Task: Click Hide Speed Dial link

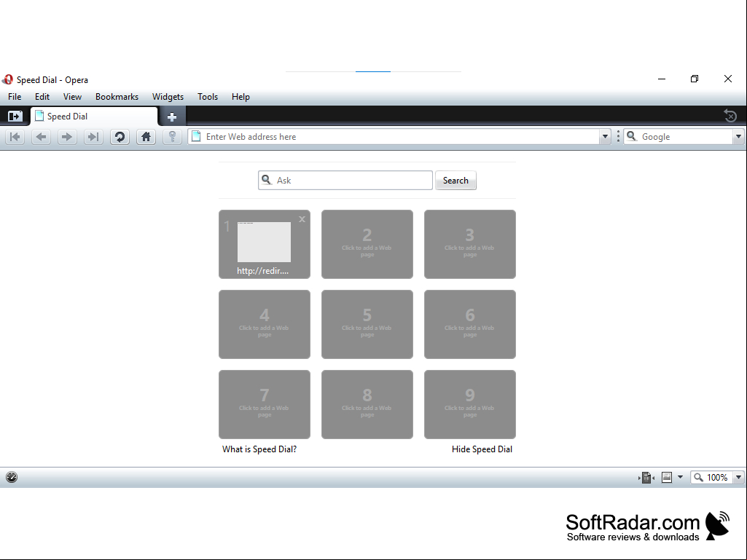Action: [482, 449]
